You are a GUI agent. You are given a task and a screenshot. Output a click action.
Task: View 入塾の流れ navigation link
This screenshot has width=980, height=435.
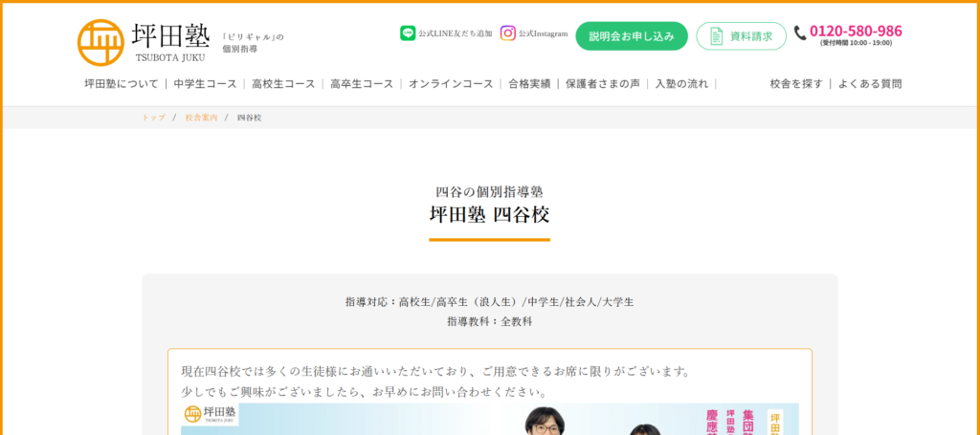681,83
